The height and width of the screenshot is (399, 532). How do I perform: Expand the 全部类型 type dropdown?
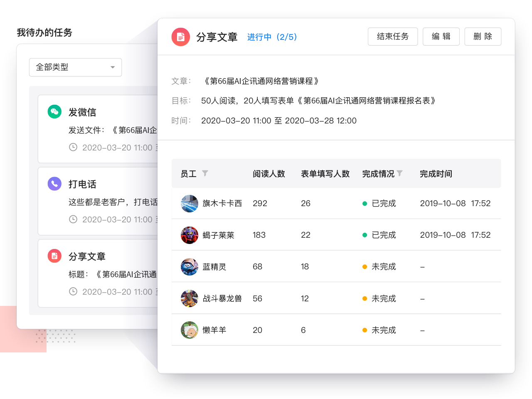(75, 67)
